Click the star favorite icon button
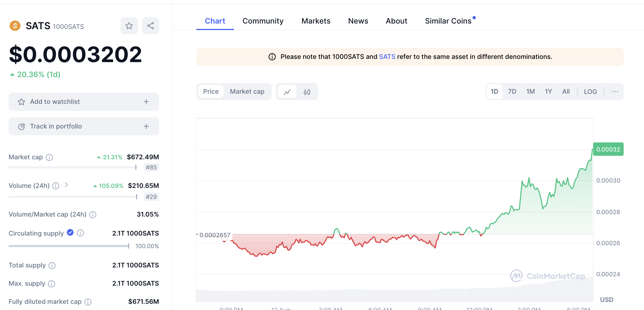Viewport: 644px width, 310px height. tap(129, 26)
